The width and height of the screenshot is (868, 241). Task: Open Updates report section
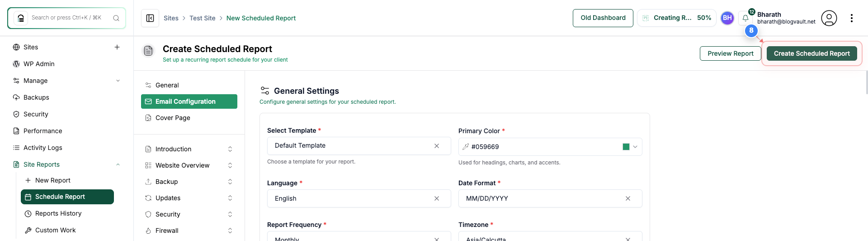coord(168,198)
